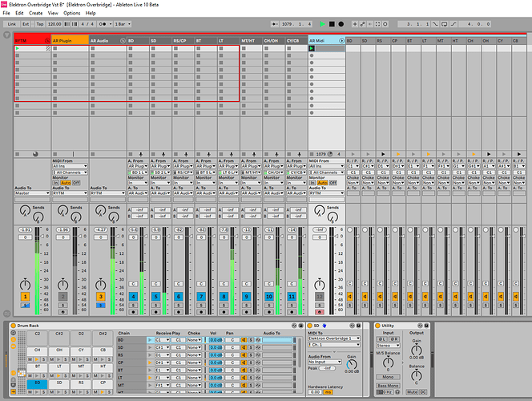Toggle track 10 activator button

click(x=269, y=297)
